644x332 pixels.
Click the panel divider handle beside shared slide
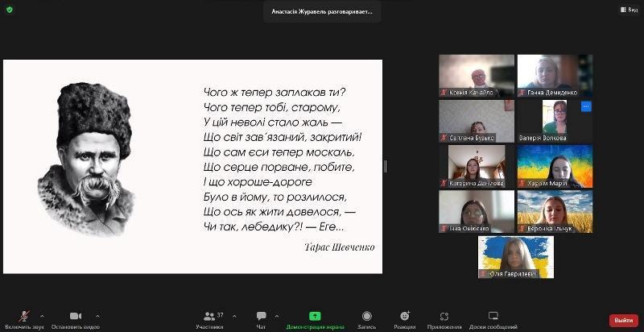point(385,166)
